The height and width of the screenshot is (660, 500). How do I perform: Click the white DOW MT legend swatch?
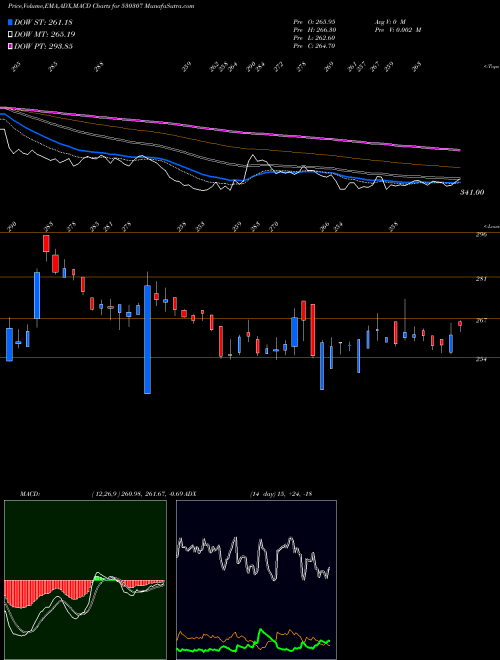[x=11, y=34]
